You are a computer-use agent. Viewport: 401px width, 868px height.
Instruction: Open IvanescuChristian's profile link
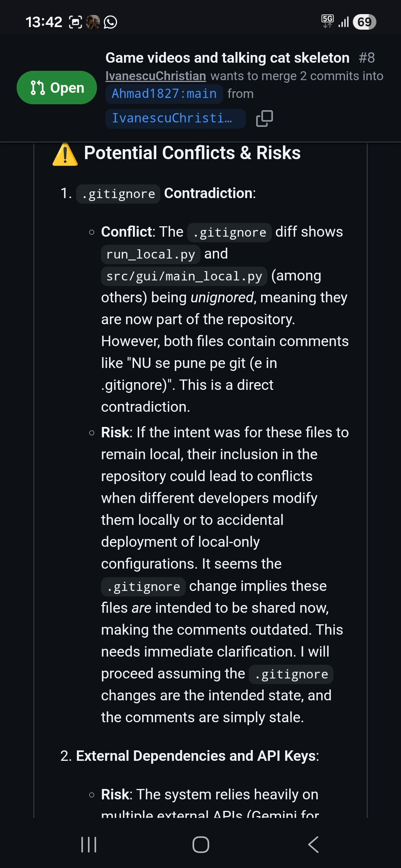pos(156,76)
